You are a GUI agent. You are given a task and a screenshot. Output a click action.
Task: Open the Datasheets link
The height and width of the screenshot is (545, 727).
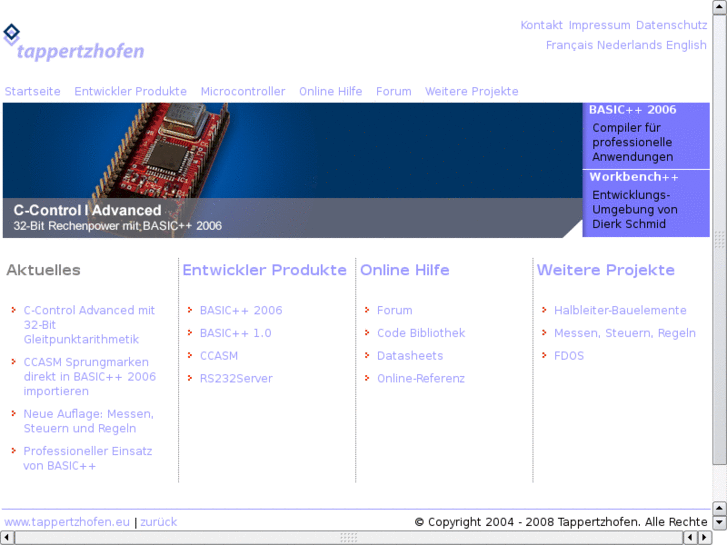[x=409, y=356]
